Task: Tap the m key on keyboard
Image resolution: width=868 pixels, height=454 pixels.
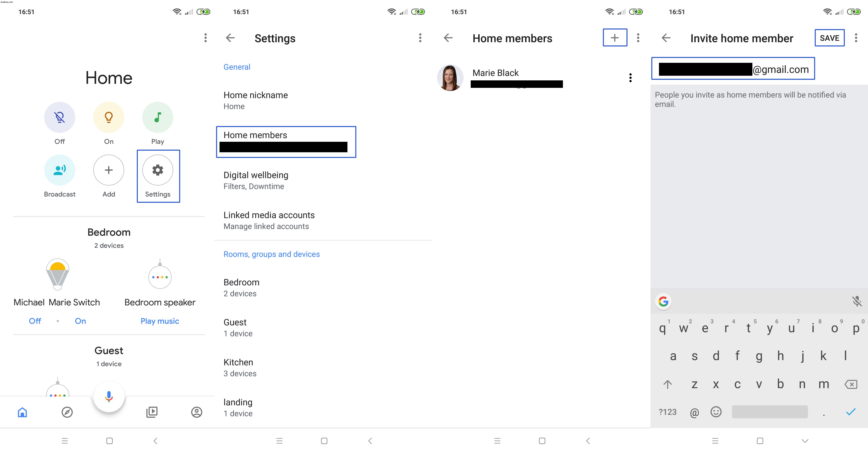Action: click(824, 384)
